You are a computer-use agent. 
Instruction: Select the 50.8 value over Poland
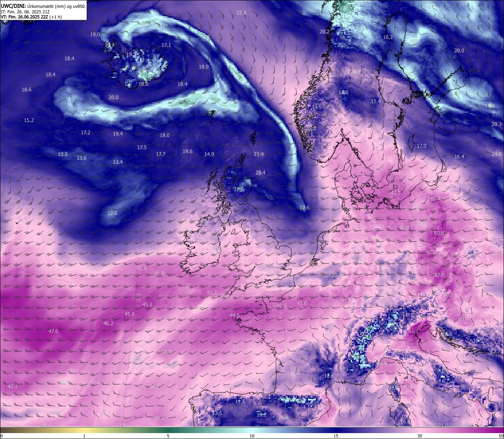(439, 233)
